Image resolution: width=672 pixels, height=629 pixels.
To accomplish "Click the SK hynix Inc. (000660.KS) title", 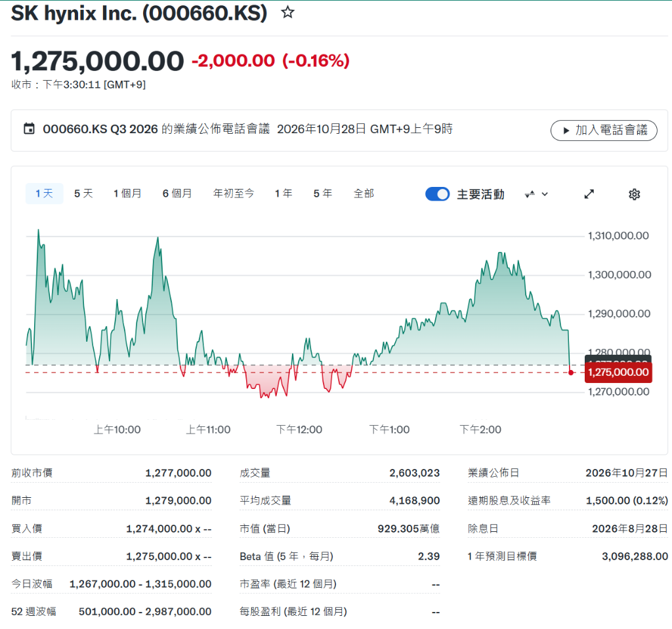I will pyautogui.click(x=139, y=13).
